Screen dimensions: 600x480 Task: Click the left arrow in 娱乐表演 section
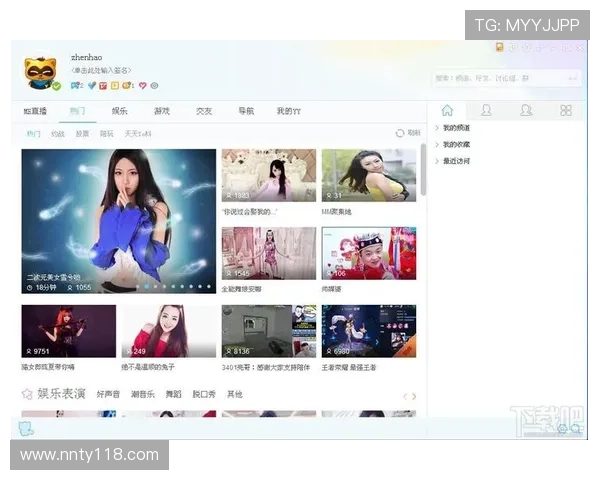tap(405, 397)
